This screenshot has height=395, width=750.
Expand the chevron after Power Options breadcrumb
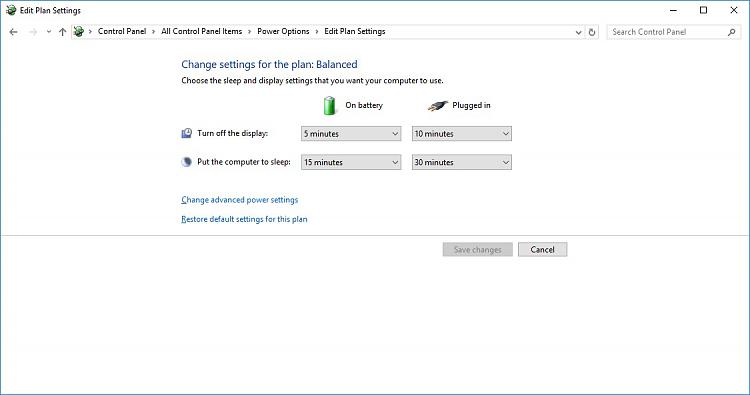[x=317, y=32]
